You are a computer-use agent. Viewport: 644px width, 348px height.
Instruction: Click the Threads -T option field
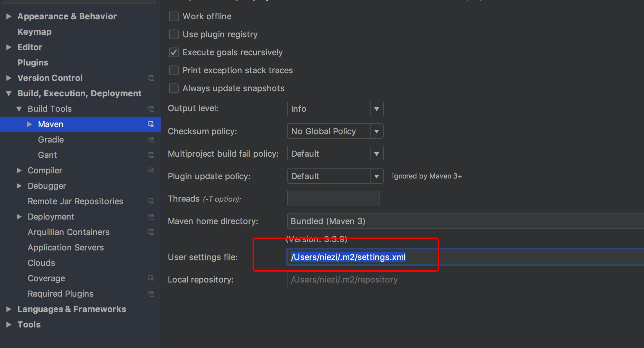tap(333, 199)
